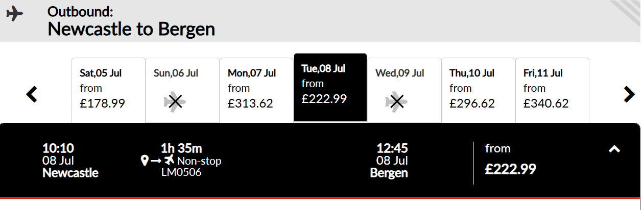
Task: Select the Tue 08 Jul date tab
Action: coord(330,88)
